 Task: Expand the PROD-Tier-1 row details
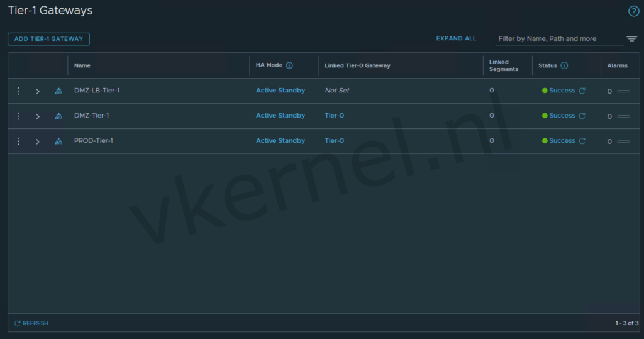point(38,142)
